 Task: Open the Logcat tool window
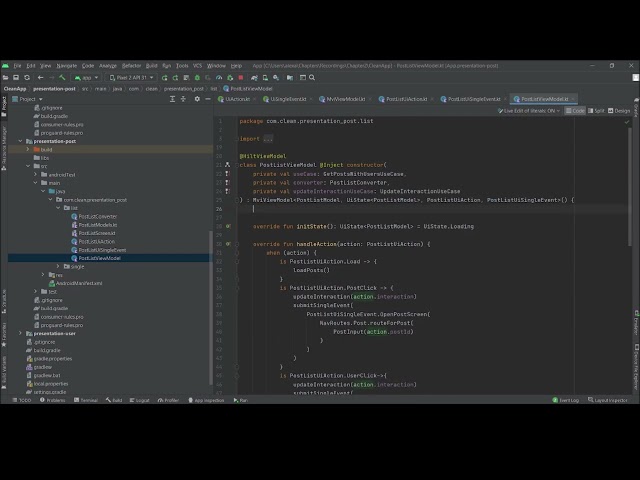(x=140, y=400)
